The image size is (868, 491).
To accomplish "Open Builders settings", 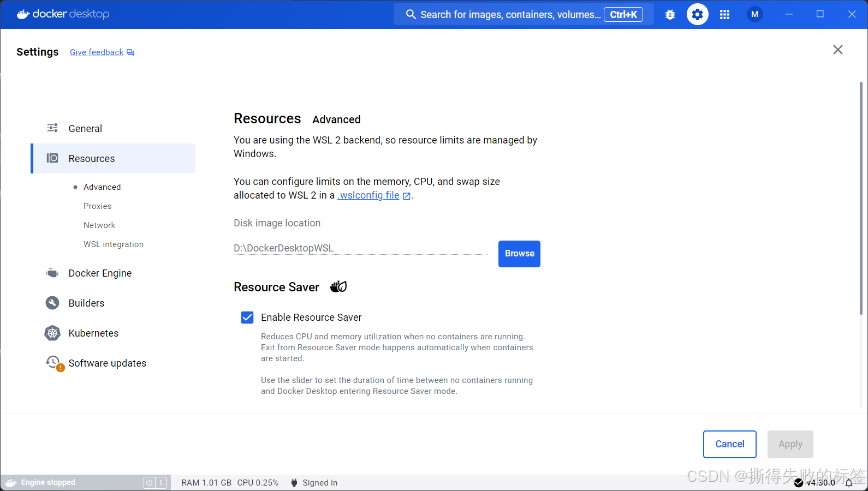I will (114, 303).
